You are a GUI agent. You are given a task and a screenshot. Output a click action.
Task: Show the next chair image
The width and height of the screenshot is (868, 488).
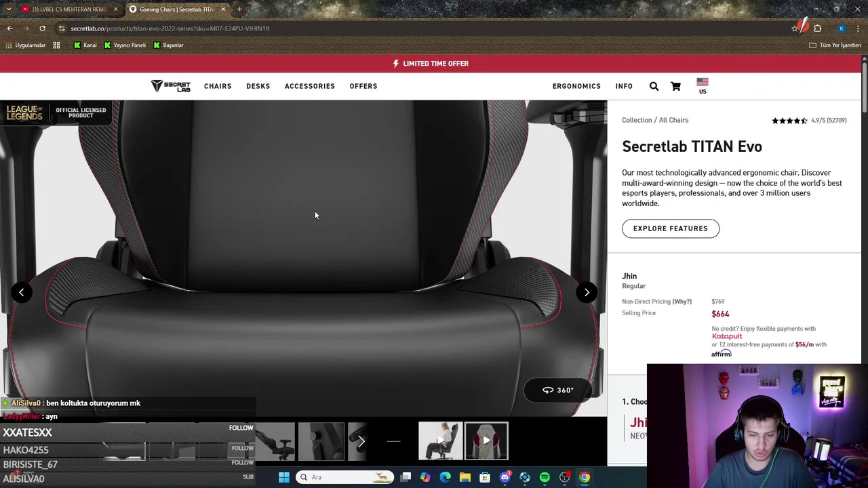(x=587, y=292)
